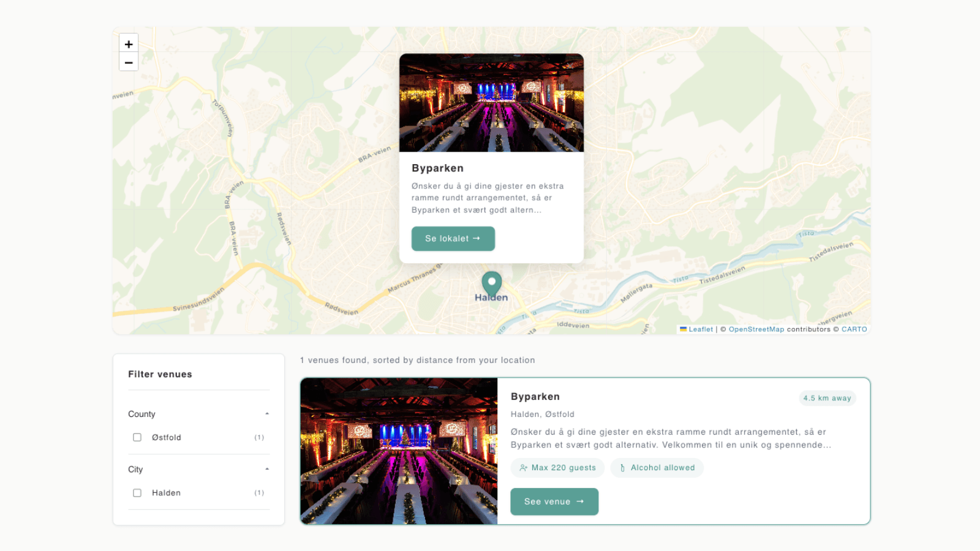The height and width of the screenshot is (551, 980).
Task: Click the guests person icon
Action: tap(524, 468)
